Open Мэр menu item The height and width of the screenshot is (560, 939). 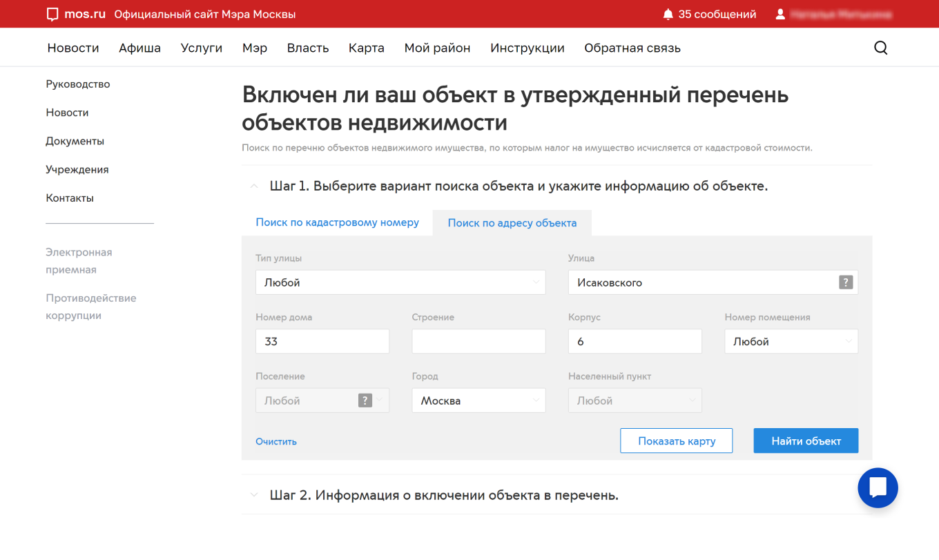pyautogui.click(x=255, y=48)
